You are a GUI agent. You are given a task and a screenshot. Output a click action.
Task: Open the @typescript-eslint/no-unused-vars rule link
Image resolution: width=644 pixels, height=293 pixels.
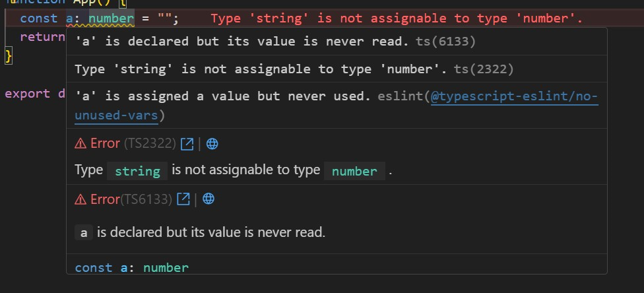pyautogui.click(x=337, y=106)
